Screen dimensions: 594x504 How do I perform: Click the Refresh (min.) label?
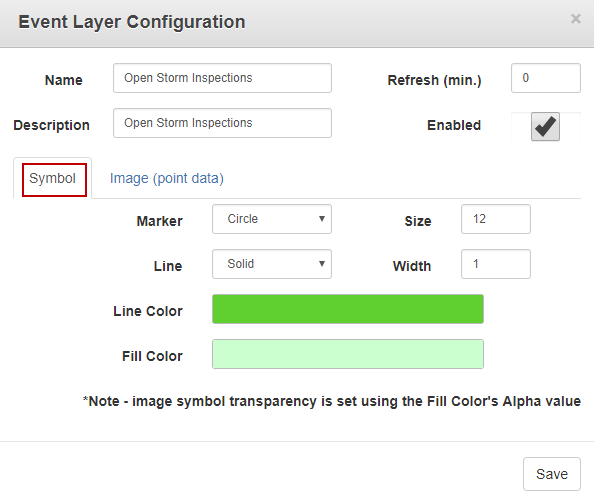(x=434, y=80)
